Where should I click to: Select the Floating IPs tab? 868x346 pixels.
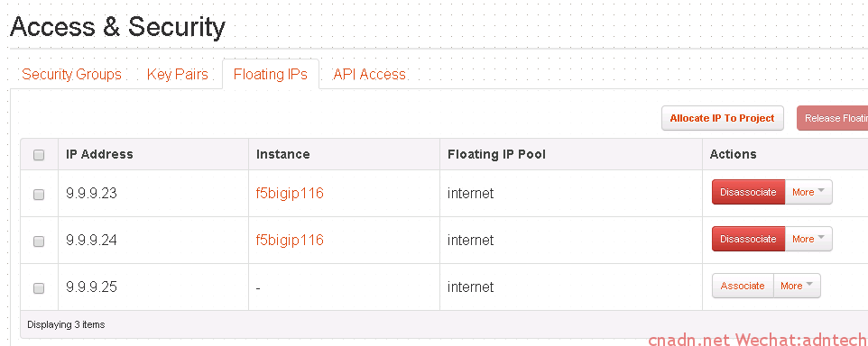click(271, 74)
